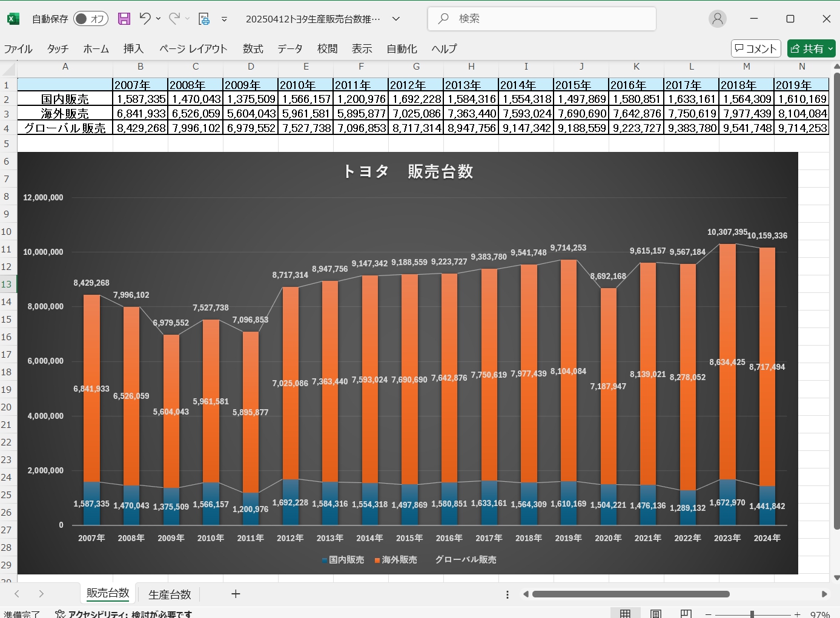Toggle the AutoSave switch
This screenshot has width=840, height=618.
pos(90,19)
